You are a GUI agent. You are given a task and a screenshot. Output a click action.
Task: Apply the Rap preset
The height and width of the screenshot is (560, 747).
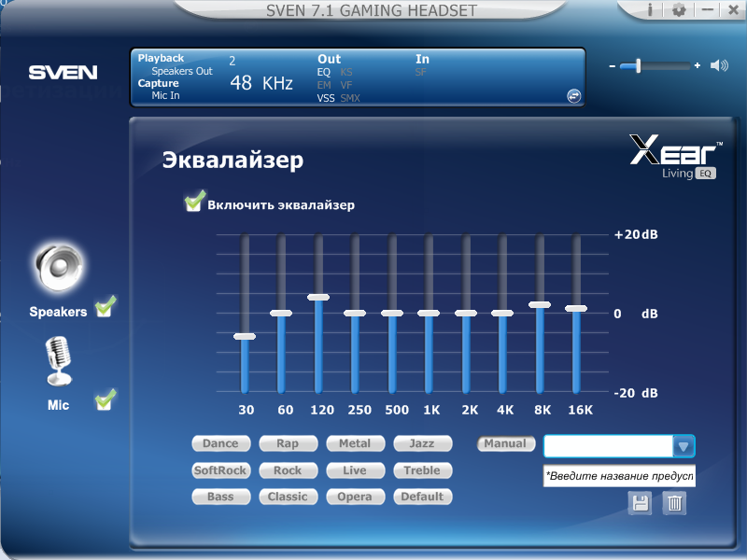pos(289,443)
